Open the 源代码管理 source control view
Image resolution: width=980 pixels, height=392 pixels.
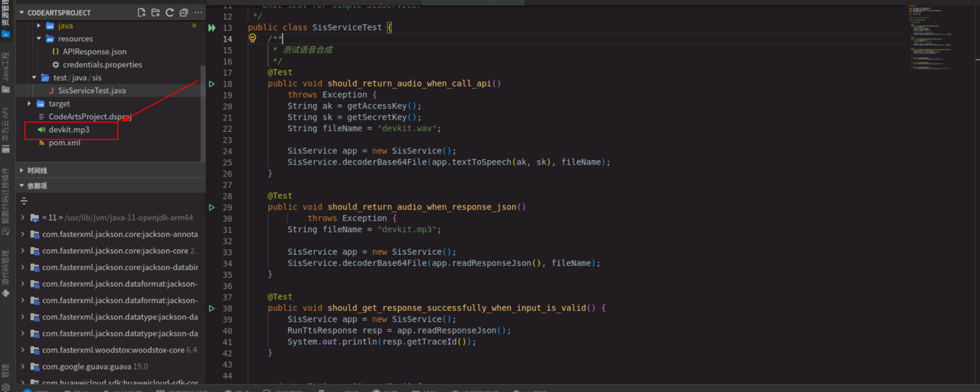(x=5, y=273)
